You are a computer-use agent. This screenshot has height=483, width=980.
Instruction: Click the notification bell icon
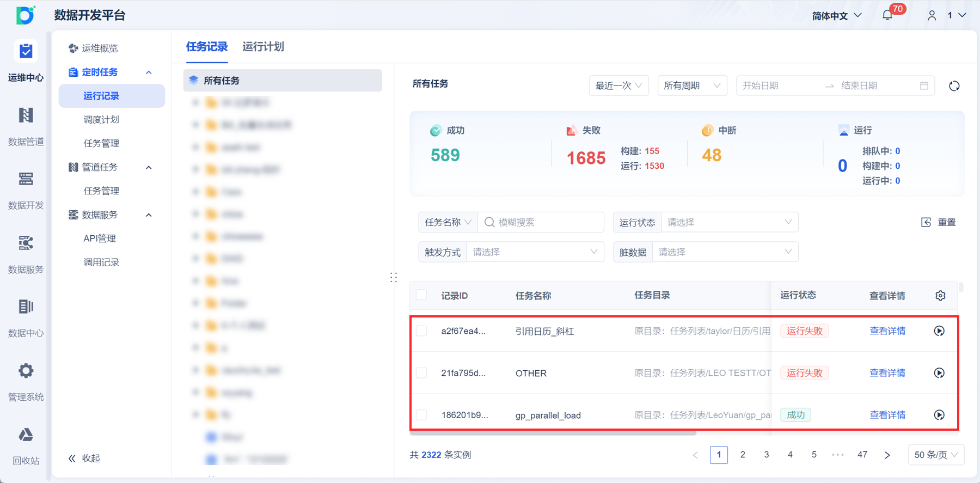887,15
